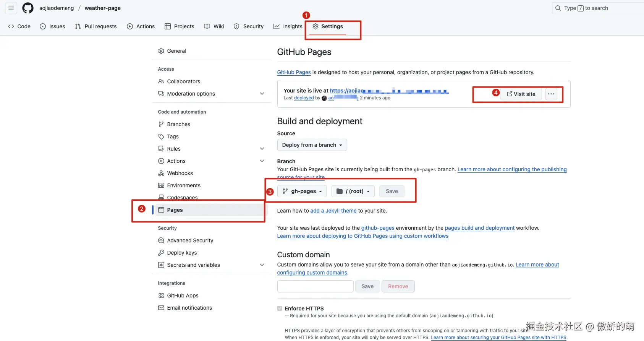Open Webhooks in the sidebar
The width and height of the screenshot is (644, 341).
pyautogui.click(x=180, y=173)
